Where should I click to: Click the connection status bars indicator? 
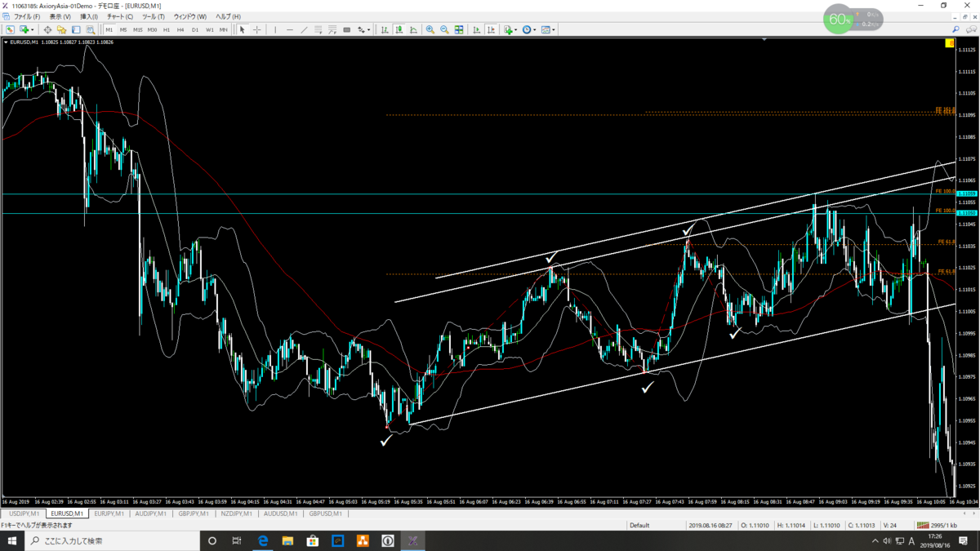click(x=923, y=526)
